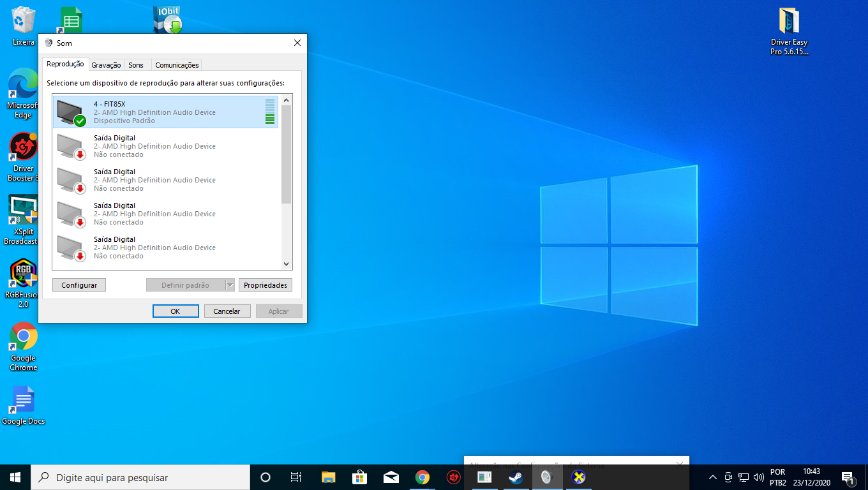Switch to the Reprodução tab

coord(65,64)
